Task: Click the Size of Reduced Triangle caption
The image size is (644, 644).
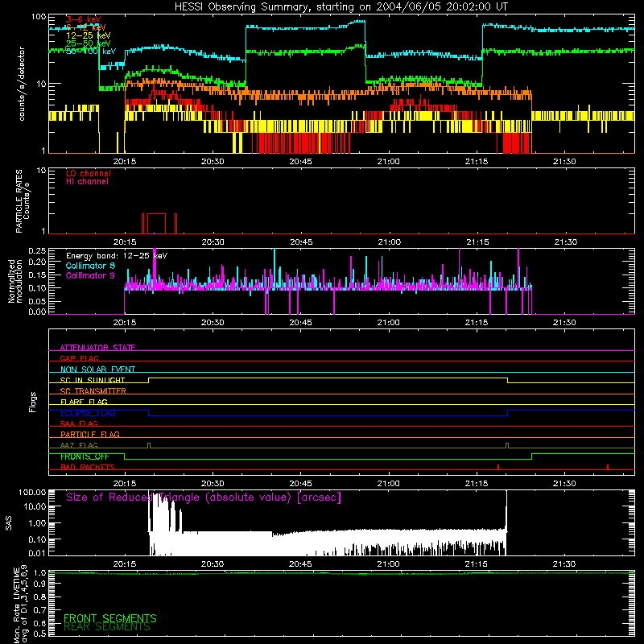Action: click(x=204, y=497)
